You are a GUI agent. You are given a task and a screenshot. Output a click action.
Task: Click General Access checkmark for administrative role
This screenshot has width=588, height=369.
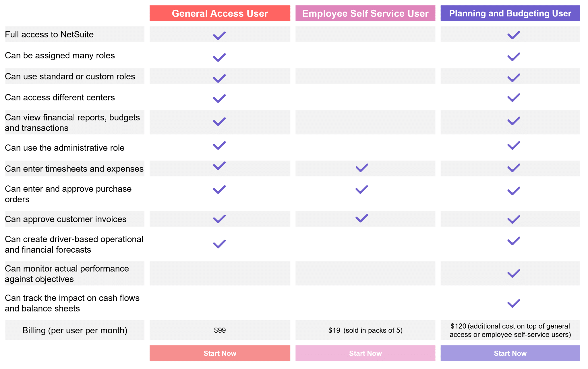click(219, 145)
